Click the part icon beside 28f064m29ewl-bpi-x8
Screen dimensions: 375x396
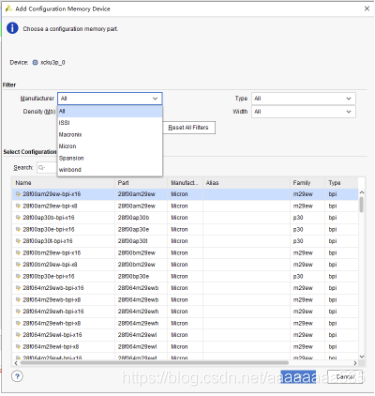(19, 347)
